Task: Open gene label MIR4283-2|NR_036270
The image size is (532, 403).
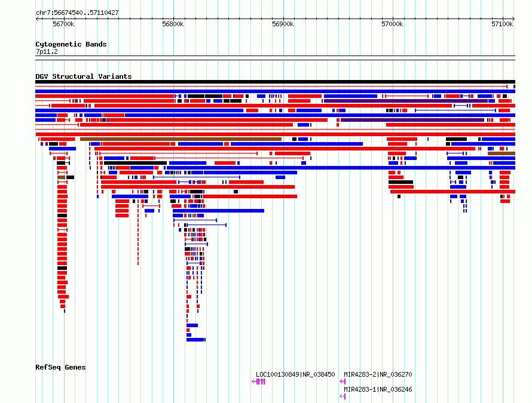Action: pos(378,374)
